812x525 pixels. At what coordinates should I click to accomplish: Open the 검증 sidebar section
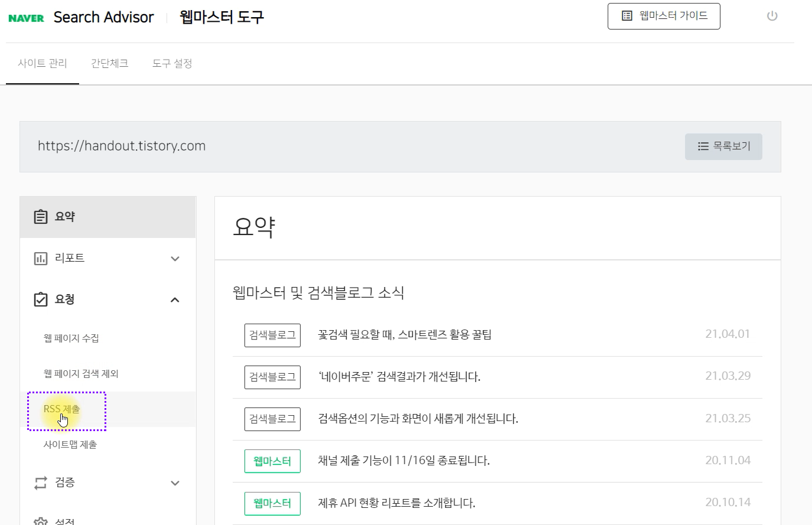click(x=108, y=483)
